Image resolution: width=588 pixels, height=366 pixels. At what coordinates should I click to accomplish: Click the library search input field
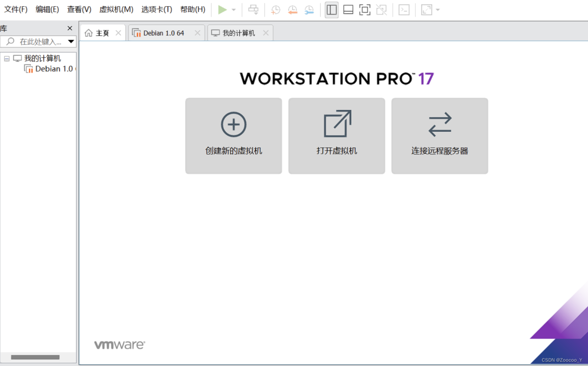(40, 42)
